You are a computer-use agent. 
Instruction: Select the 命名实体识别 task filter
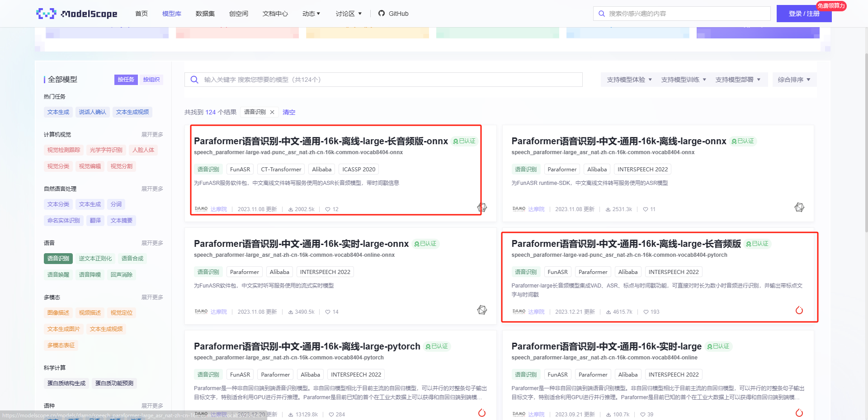(64, 221)
